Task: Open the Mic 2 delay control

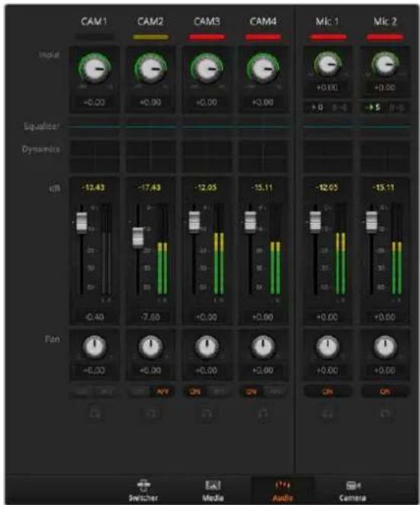Action: coord(374,108)
